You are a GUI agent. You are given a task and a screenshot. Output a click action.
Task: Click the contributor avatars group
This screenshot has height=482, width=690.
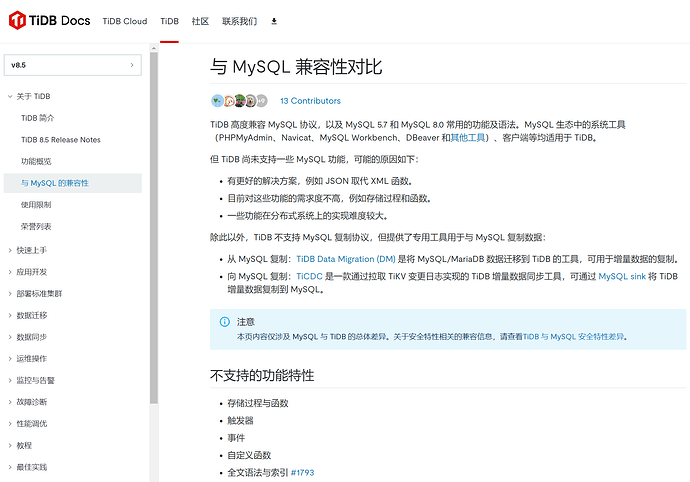tap(239, 101)
